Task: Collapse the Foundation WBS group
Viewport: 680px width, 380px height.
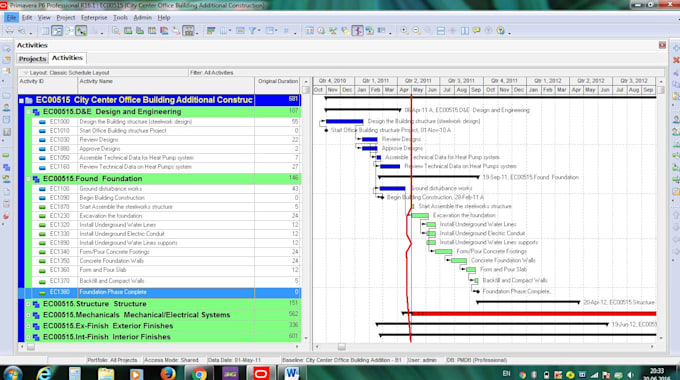Action: click(x=28, y=179)
